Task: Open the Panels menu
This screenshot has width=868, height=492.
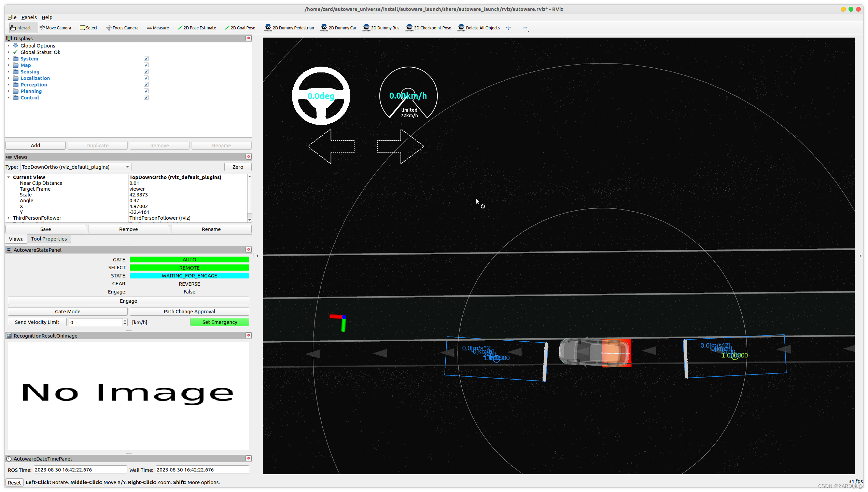Action: tap(29, 17)
